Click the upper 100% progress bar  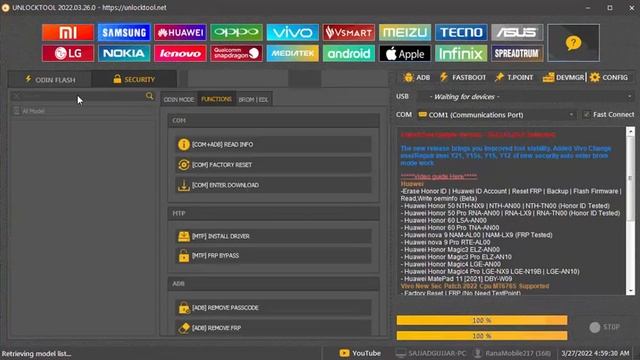[482, 320]
